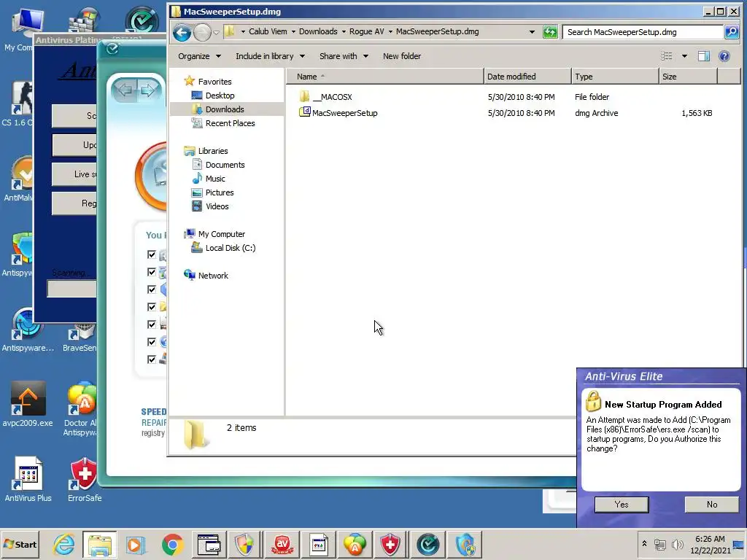Select the MacSweeperSetup dmg file icon

click(x=304, y=112)
